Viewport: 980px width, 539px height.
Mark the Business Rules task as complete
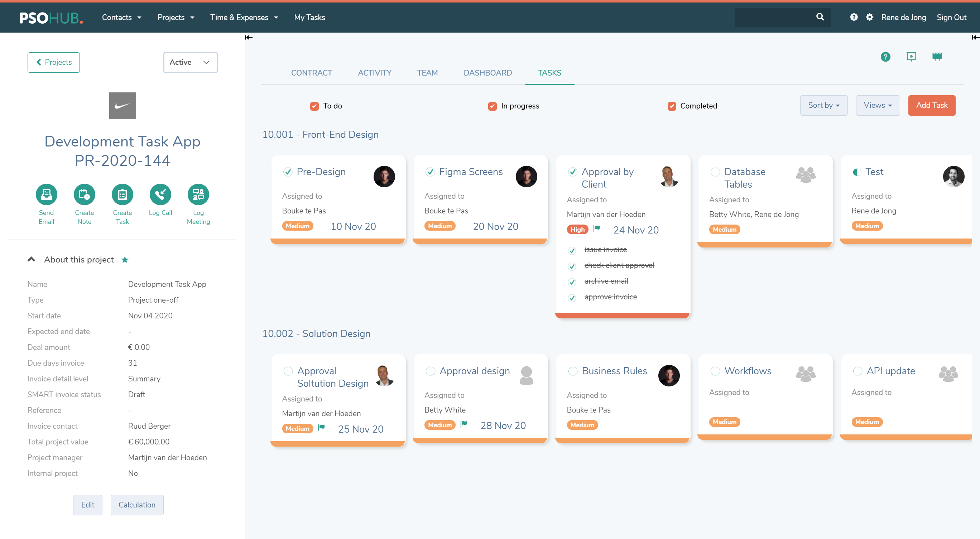(x=573, y=371)
